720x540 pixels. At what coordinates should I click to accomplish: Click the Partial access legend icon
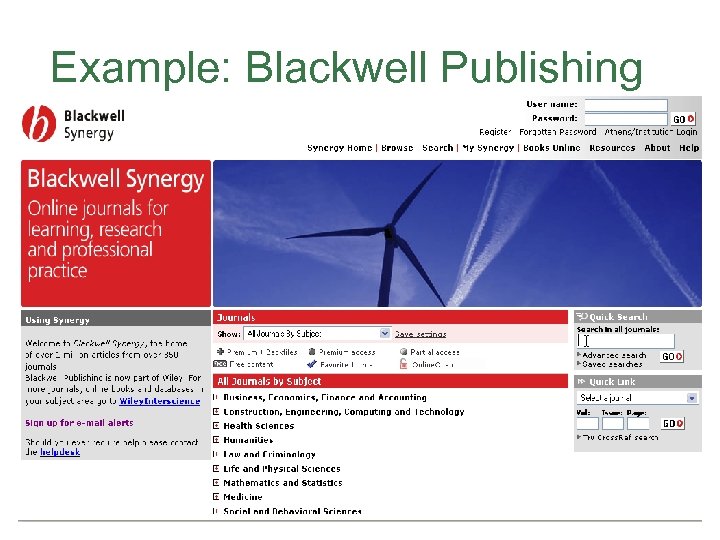[x=404, y=352]
